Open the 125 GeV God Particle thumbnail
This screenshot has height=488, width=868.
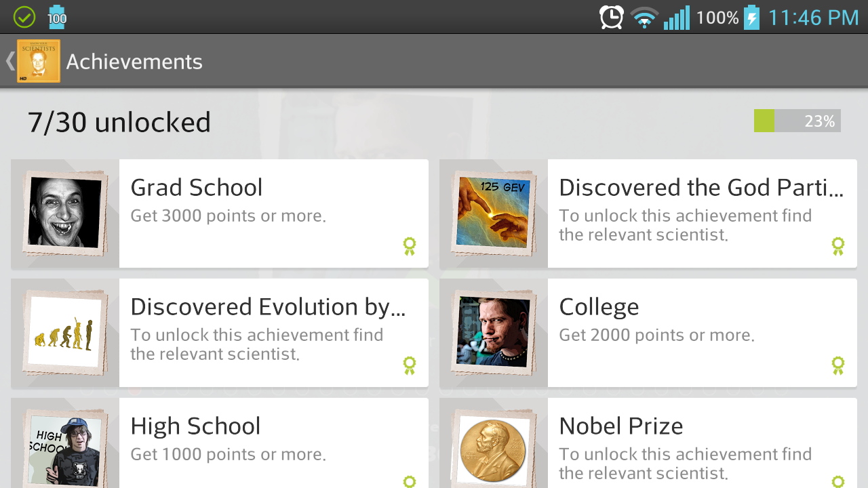494,213
